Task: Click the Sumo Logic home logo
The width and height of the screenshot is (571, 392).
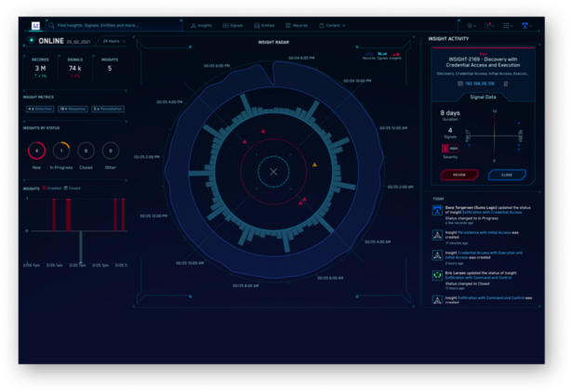Action: [35, 25]
